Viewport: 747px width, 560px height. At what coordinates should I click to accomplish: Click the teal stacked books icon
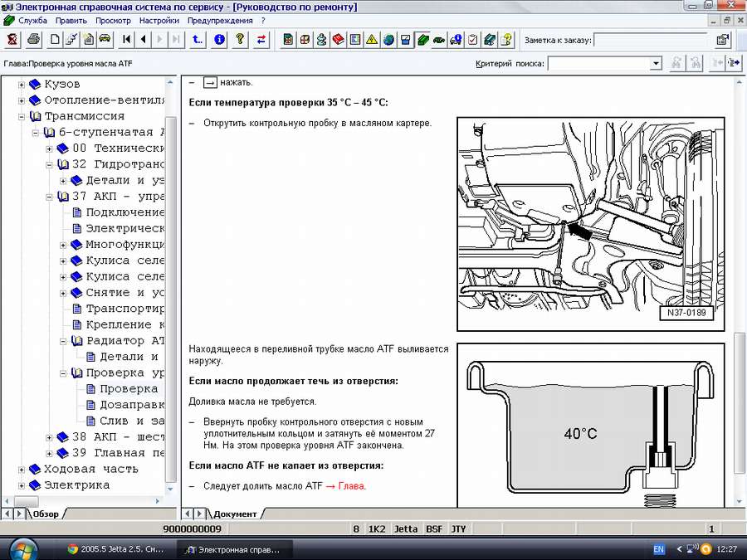click(489, 40)
